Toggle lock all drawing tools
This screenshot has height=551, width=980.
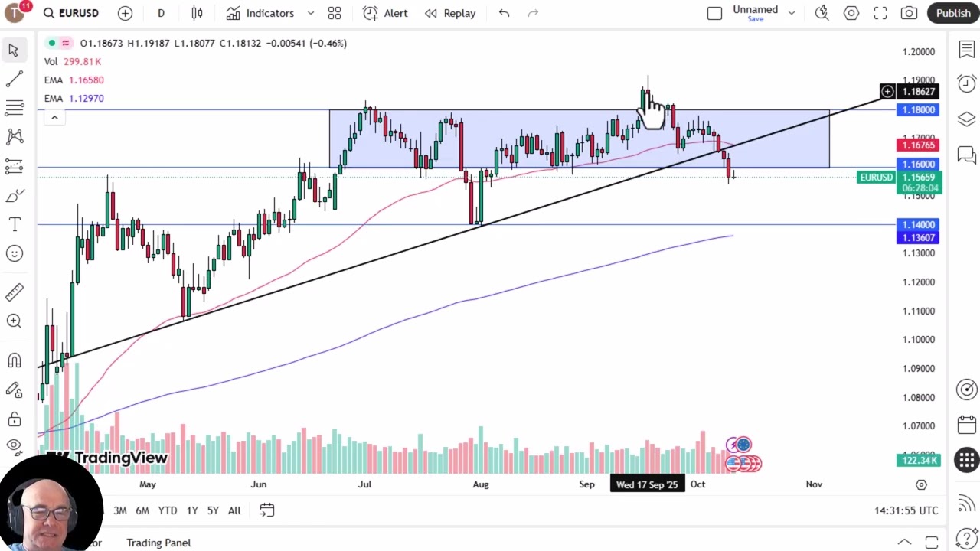click(x=14, y=419)
